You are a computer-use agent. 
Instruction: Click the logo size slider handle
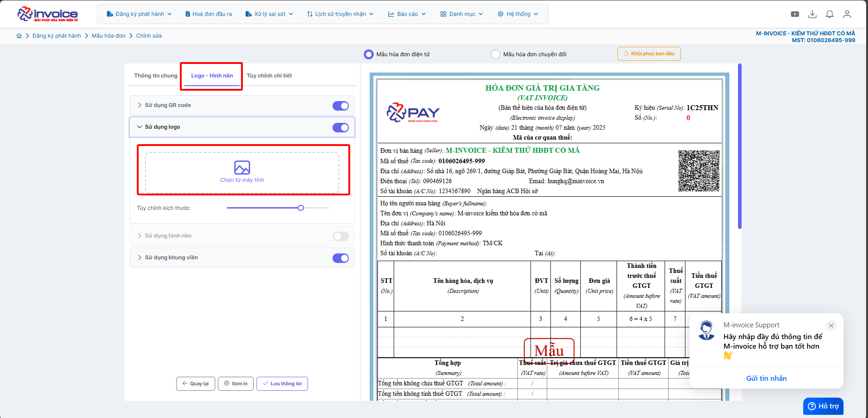(x=301, y=208)
